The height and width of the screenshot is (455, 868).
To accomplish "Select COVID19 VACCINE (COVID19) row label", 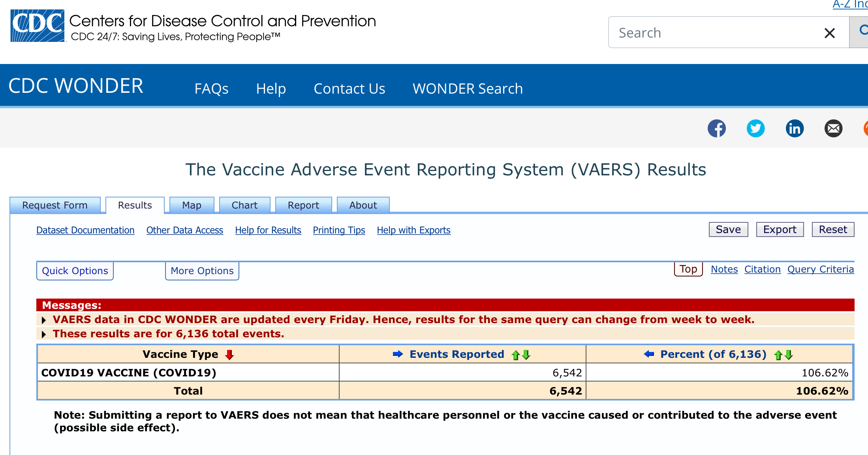I will (x=129, y=373).
